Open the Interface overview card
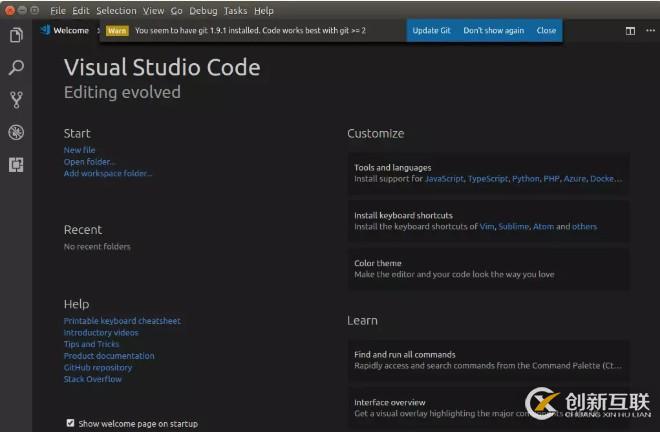Image resolution: width=660 pixels, height=432 pixels. tap(488, 408)
